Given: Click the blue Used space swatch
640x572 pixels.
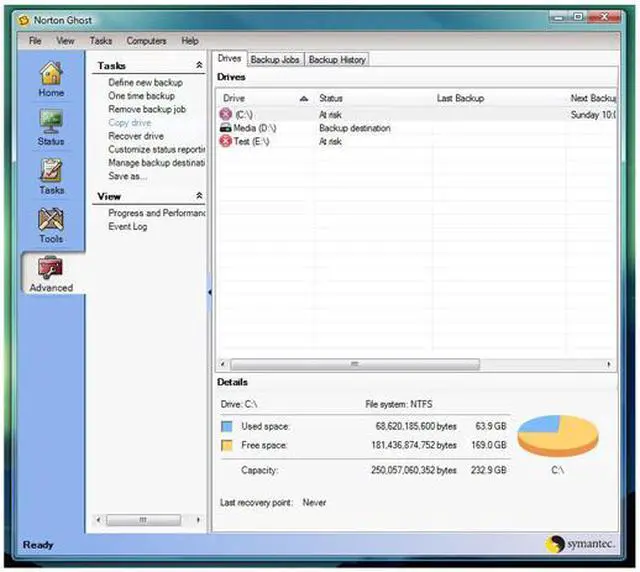Looking at the screenshot, I should click(227, 426).
